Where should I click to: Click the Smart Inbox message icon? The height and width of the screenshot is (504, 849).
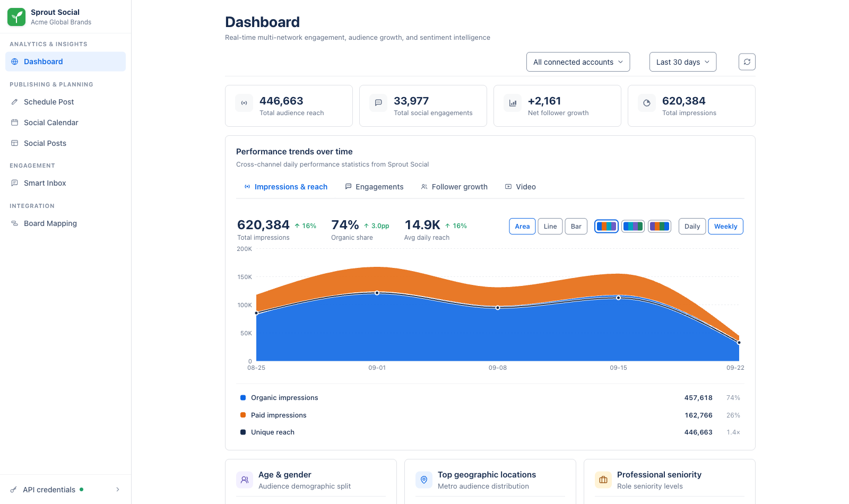15,183
